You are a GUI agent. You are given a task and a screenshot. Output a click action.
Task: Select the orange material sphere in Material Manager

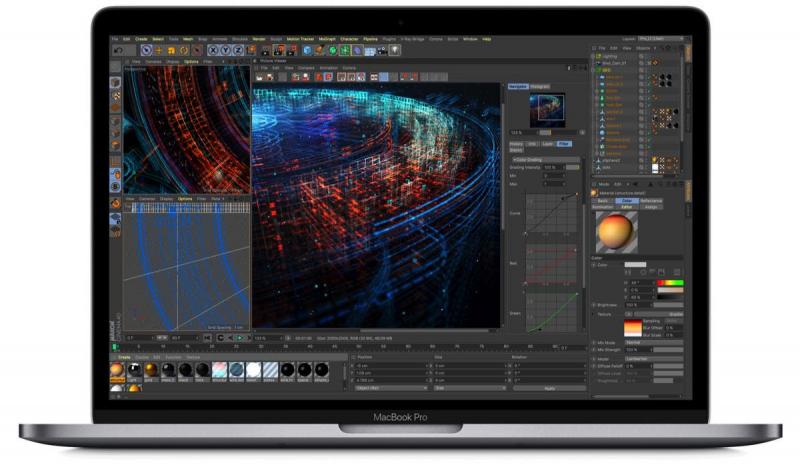point(117,370)
